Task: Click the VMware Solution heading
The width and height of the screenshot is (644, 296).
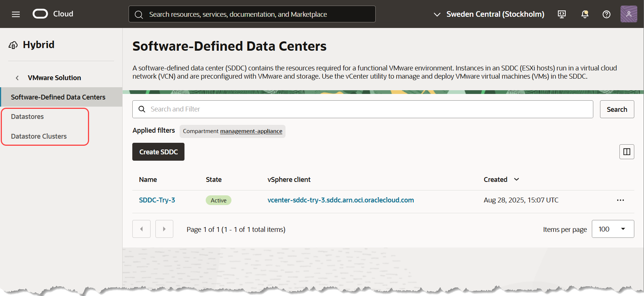Action: pyautogui.click(x=54, y=78)
